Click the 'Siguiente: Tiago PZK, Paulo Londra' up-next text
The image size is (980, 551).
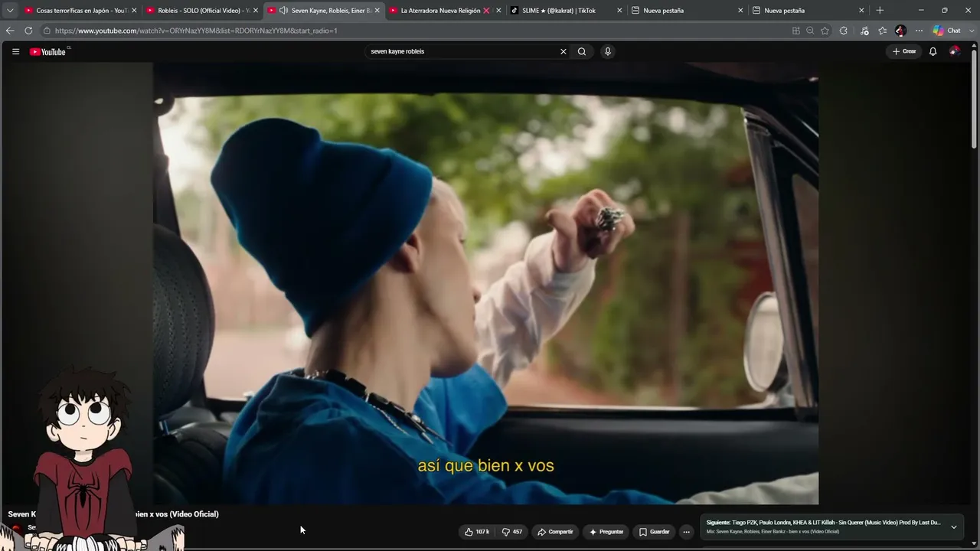coord(823,523)
